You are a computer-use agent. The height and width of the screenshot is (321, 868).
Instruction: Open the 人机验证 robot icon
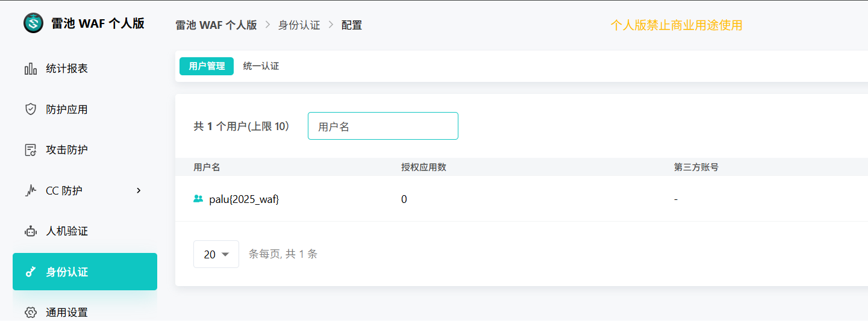pos(31,231)
